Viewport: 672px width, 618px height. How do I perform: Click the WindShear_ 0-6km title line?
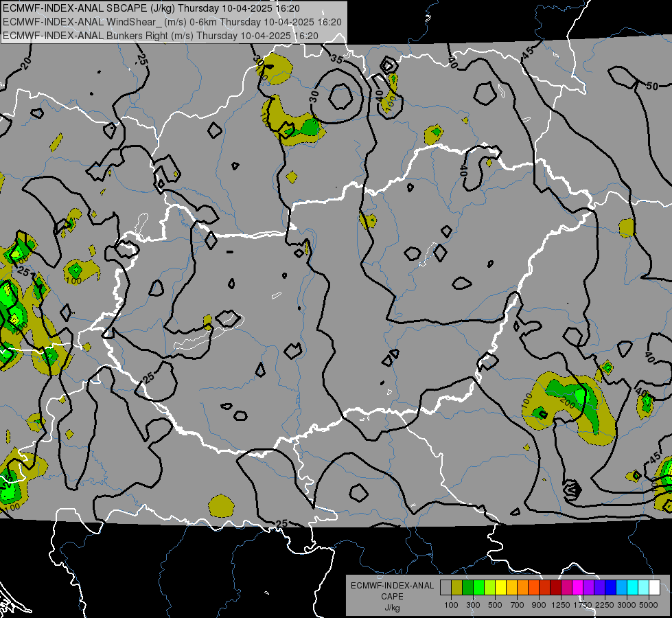172,22
